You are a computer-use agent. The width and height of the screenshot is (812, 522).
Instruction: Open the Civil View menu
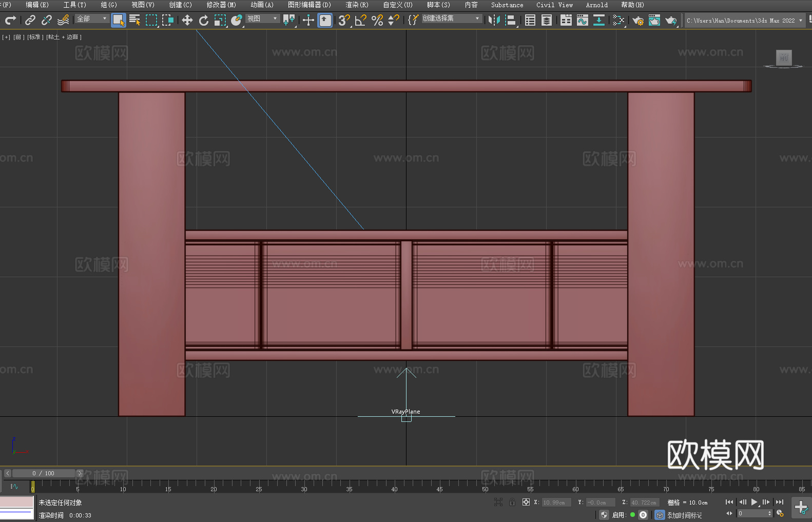click(x=554, y=5)
